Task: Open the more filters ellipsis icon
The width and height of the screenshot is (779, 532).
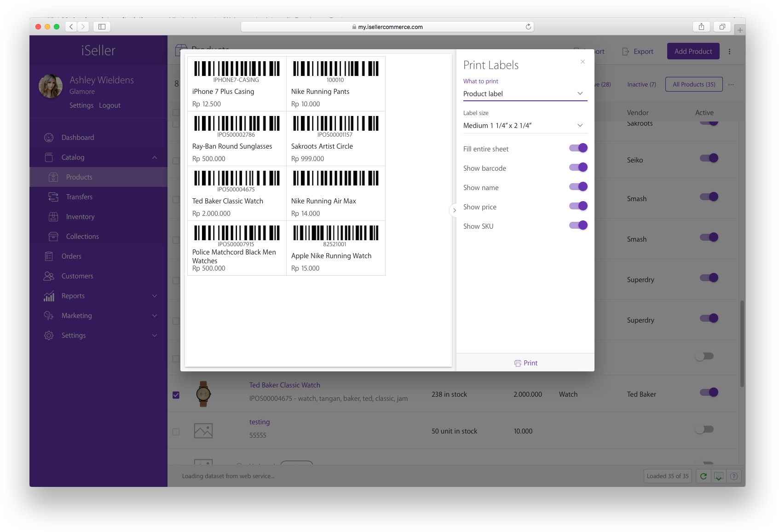Action: pos(731,85)
